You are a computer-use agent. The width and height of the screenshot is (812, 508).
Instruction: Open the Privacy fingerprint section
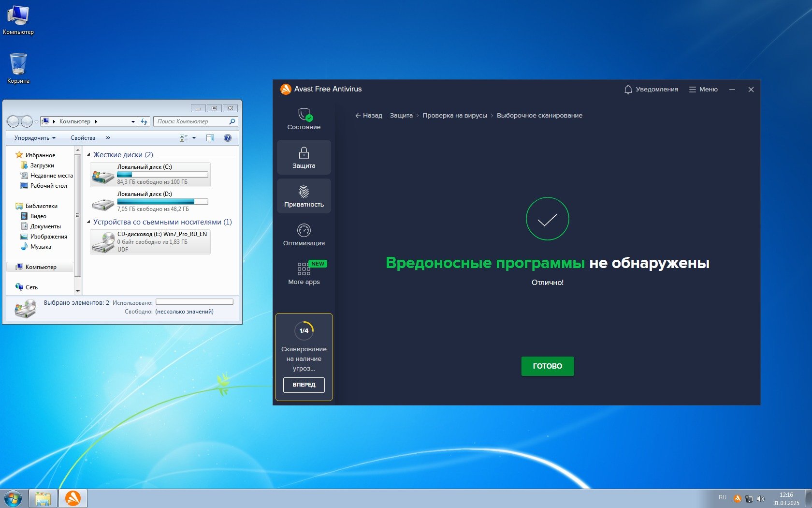coord(304,193)
